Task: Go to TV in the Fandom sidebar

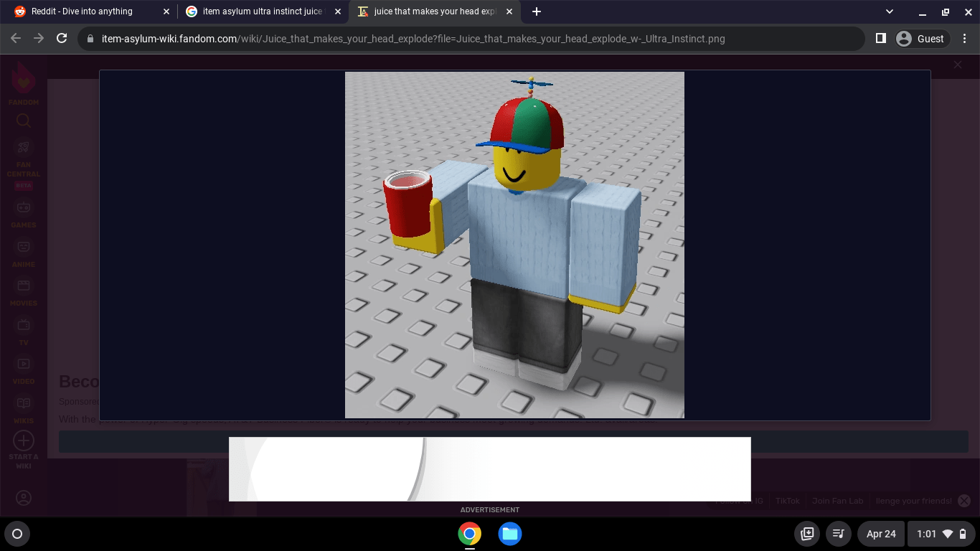Action: pos(24,332)
